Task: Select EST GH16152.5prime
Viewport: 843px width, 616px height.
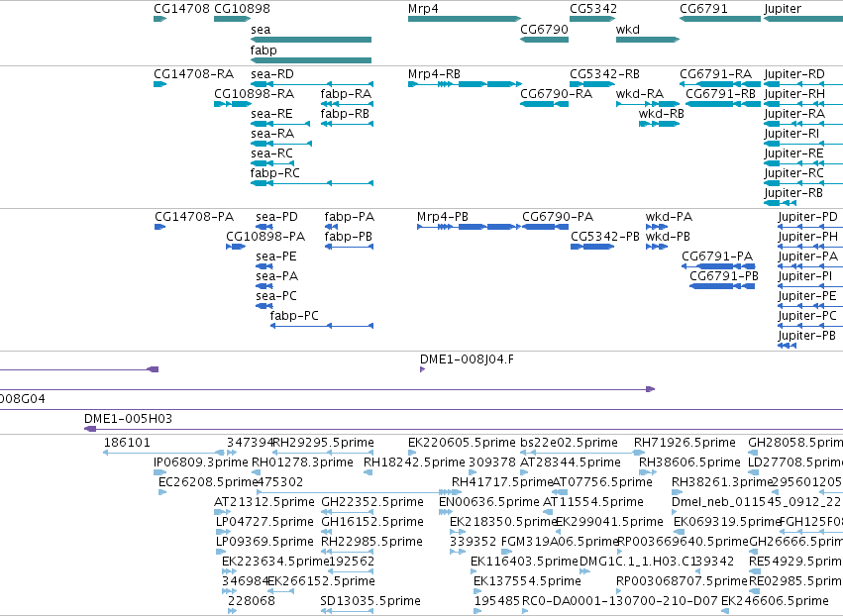Action: tap(326, 532)
